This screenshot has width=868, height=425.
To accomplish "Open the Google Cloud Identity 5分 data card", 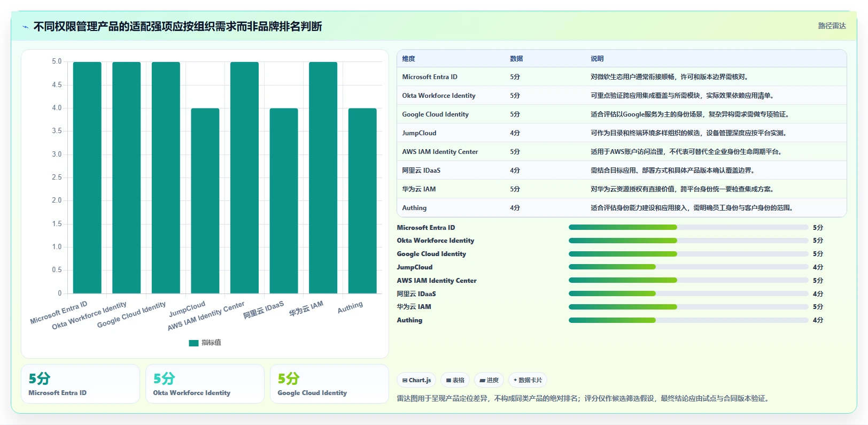I will tap(329, 384).
